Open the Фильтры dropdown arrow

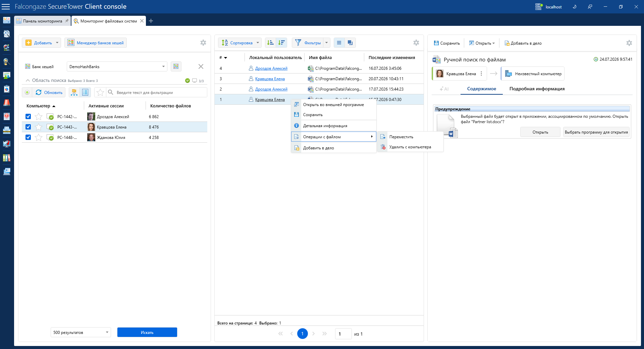[326, 43]
